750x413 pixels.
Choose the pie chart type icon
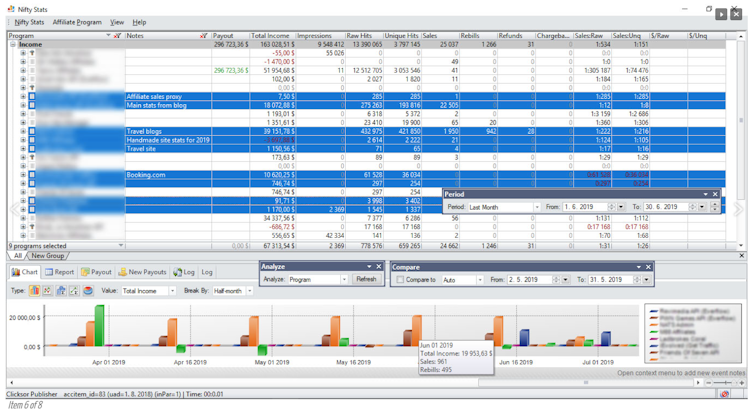tap(88, 290)
